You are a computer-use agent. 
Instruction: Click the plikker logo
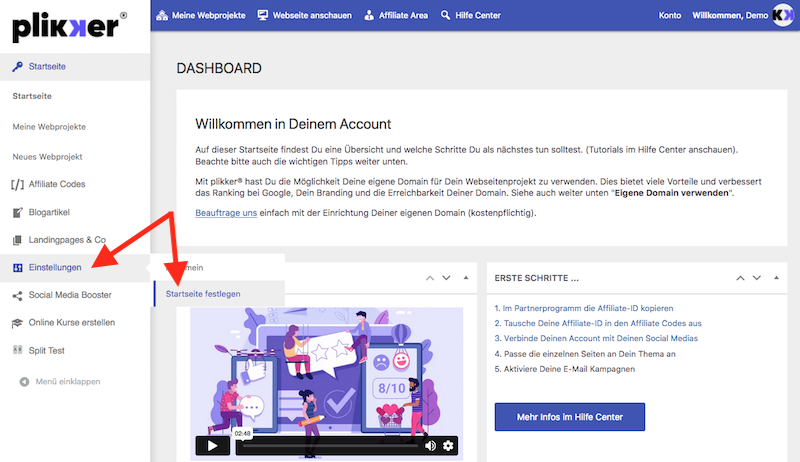pos(68,26)
